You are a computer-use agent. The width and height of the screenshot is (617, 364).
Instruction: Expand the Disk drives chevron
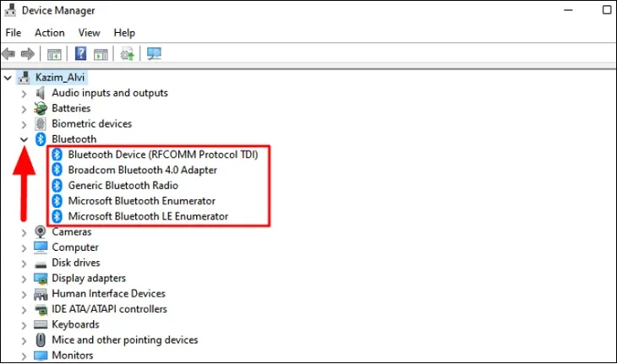point(24,263)
